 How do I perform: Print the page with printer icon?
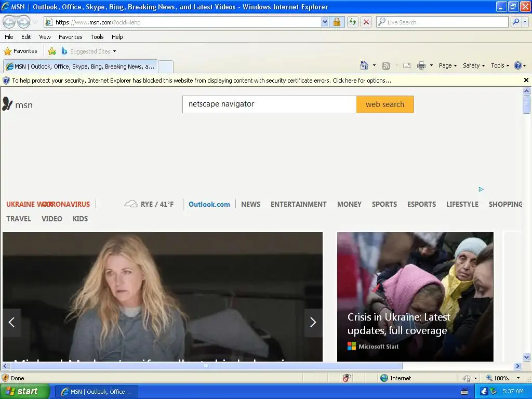point(421,65)
